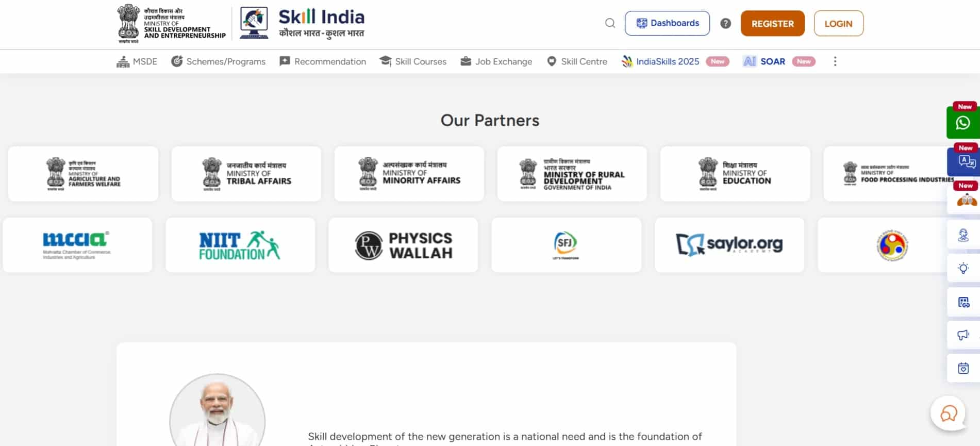Open Job Exchange menu item
This screenshot has height=446, width=980.
(496, 61)
